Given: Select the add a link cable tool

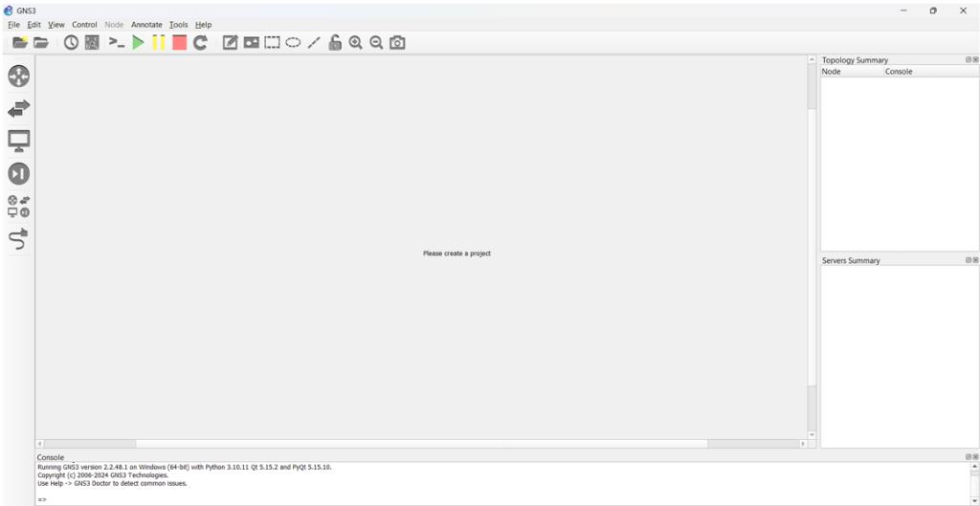Looking at the screenshot, I should 18,238.
